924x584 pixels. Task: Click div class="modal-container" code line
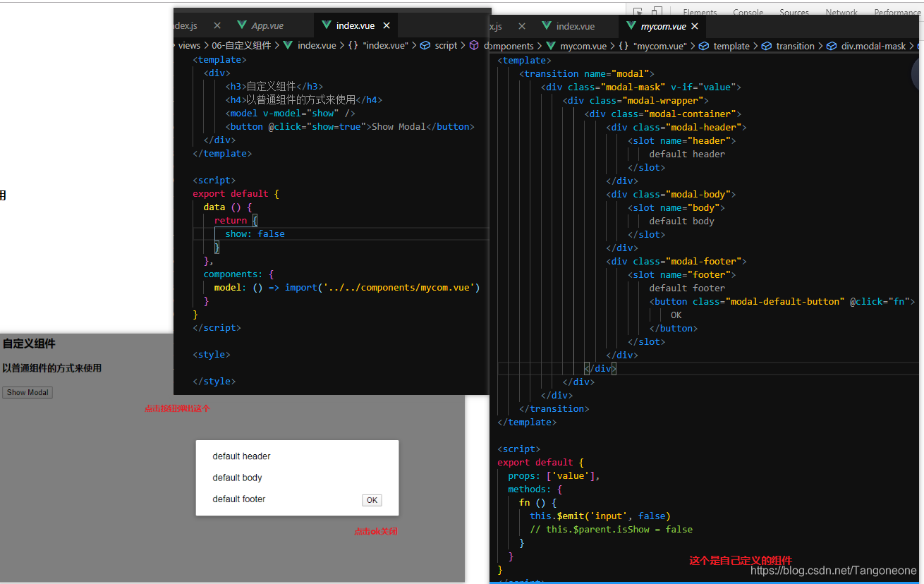(663, 114)
